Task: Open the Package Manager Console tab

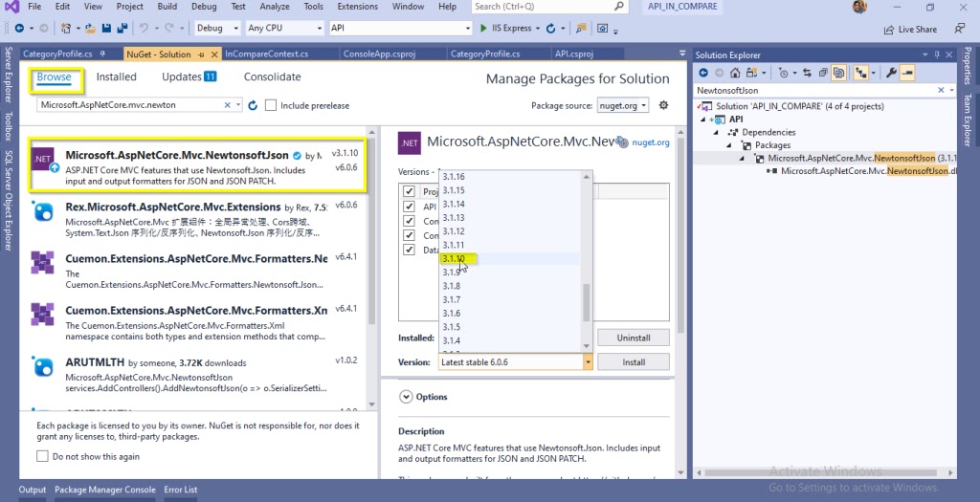Action: (105, 490)
